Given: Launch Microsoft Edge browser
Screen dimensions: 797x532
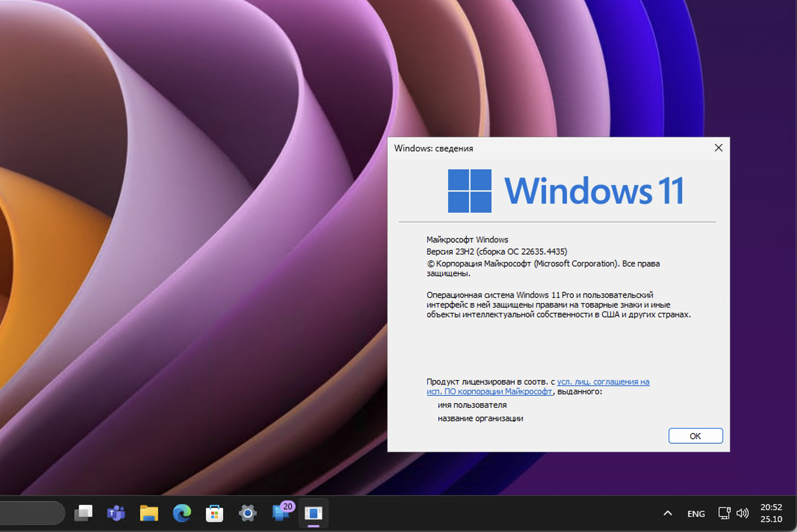Looking at the screenshot, I should coord(181,513).
